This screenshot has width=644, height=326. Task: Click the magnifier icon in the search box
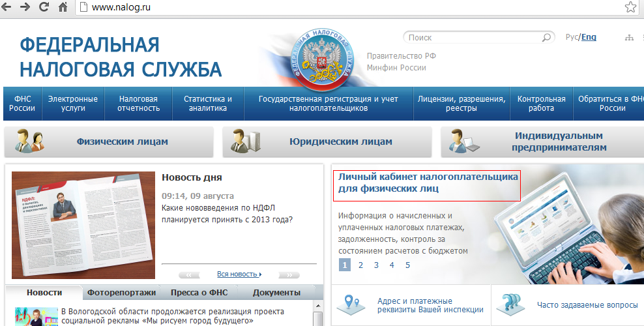(546, 38)
